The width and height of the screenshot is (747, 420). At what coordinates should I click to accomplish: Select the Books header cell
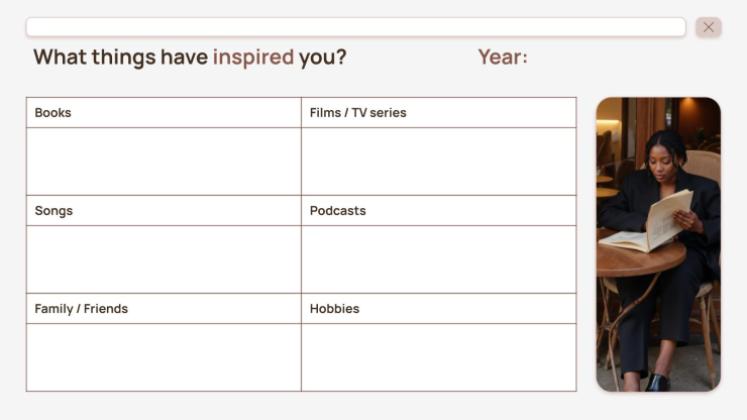coord(163,113)
